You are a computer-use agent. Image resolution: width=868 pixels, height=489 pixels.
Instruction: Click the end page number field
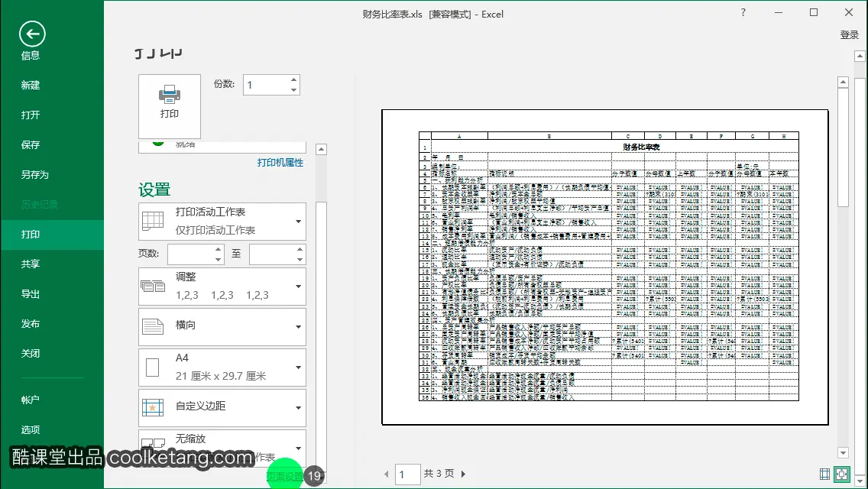pyautogui.click(x=272, y=254)
